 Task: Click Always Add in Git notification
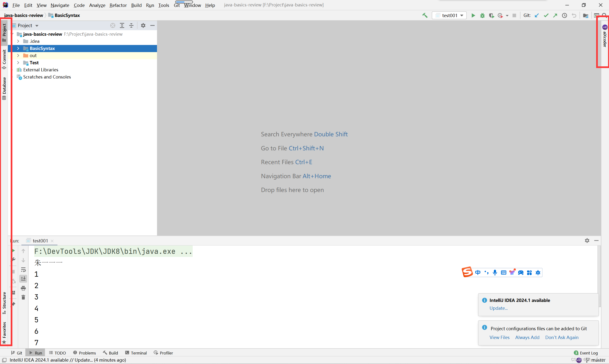pos(527,337)
